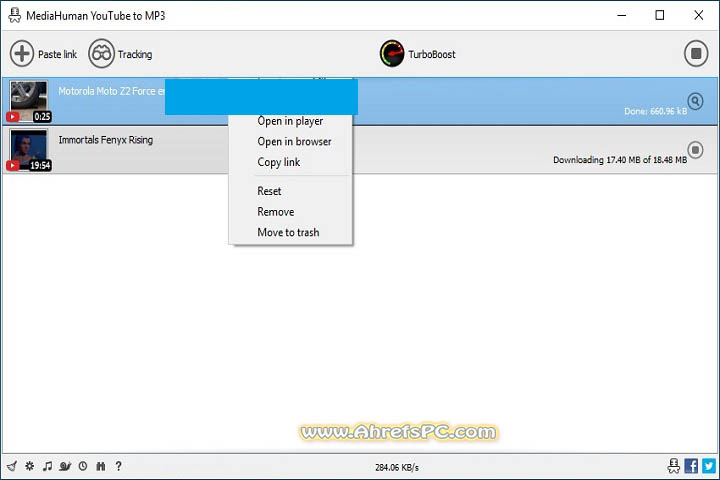The height and width of the screenshot is (480, 720).
Task: Open Twitter page icon
Action: [709, 466]
